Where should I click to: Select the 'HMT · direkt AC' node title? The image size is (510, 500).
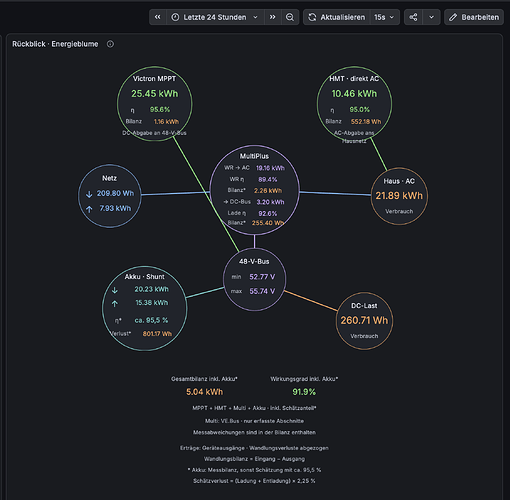click(x=354, y=79)
